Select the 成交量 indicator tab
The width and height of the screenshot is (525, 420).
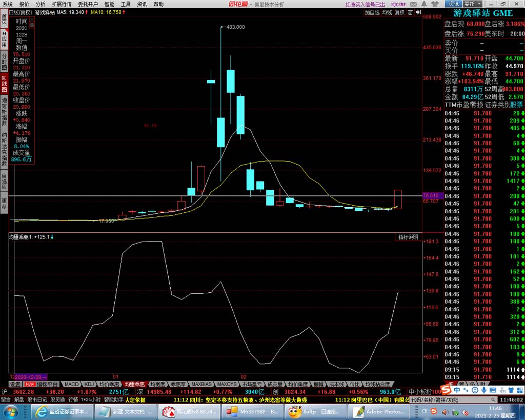pyautogui.click(x=275, y=384)
